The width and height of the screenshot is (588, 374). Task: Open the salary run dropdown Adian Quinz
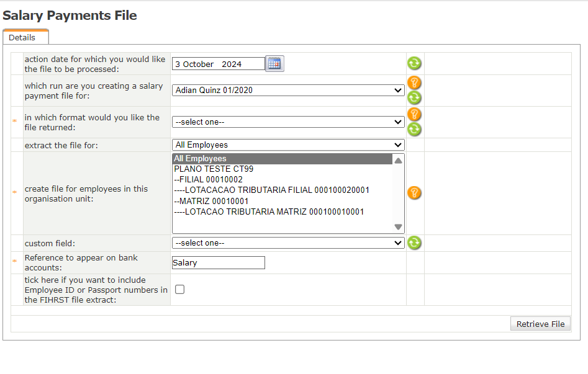pos(288,91)
